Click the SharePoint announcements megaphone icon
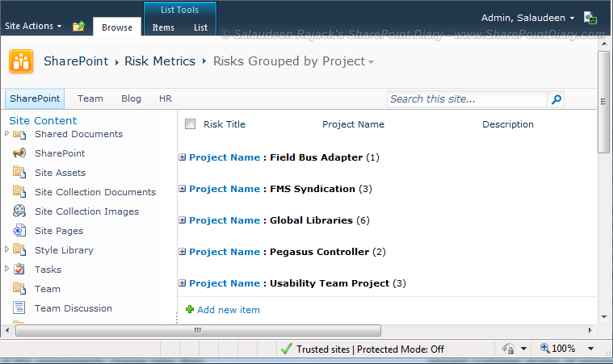 pos(19,153)
